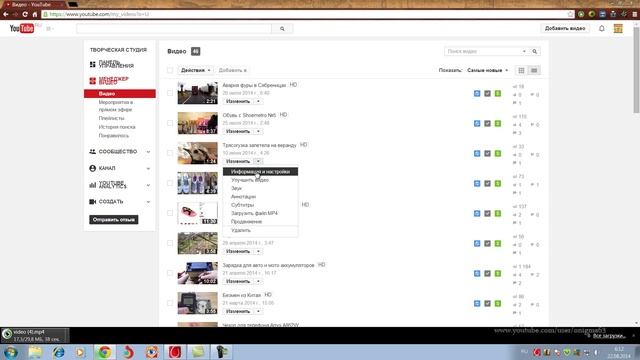Open the account avatar menu
The height and width of the screenshot is (360, 640).
point(618,28)
